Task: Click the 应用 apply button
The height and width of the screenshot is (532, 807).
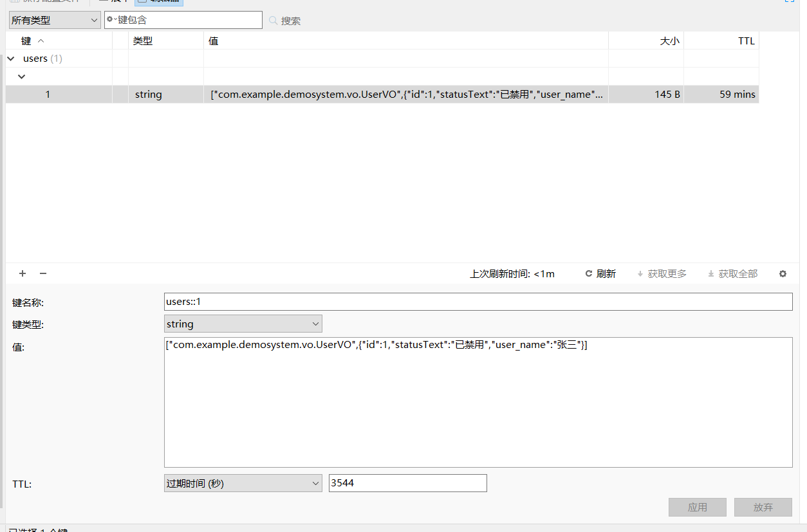Action: [x=698, y=507]
